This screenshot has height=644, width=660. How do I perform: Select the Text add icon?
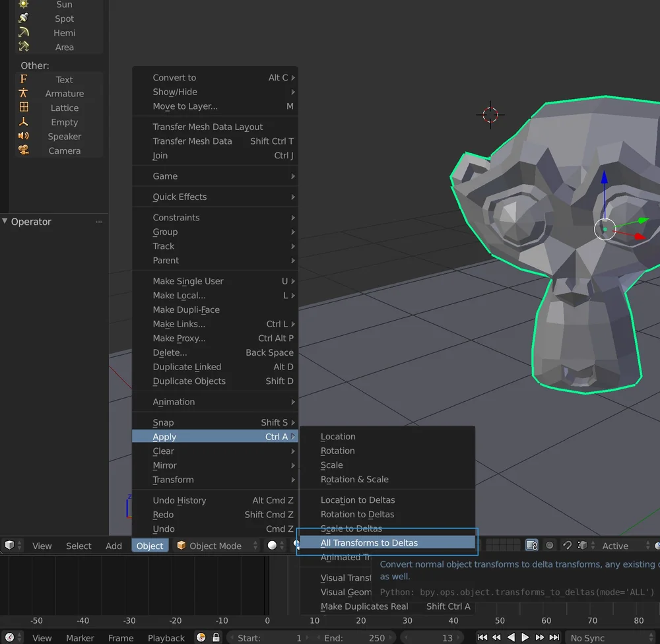pyautogui.click(x=22, y=79)
